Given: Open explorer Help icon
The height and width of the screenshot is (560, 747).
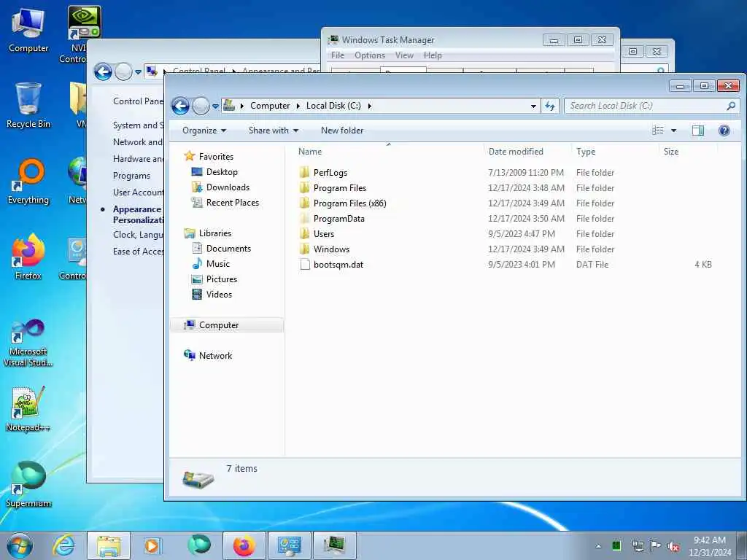Looking at the screenshot, I should [x=724, y=131].
